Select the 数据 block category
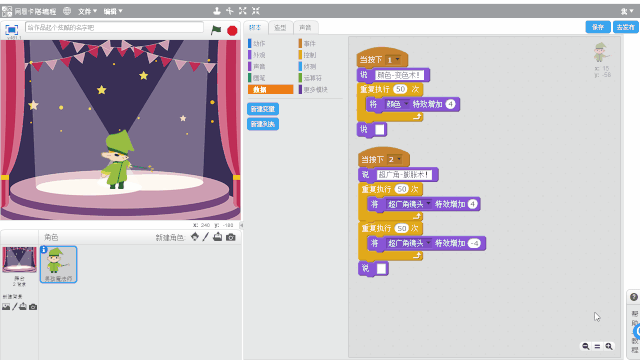Viewport: 640px width, 360px height. coord(270,89)
